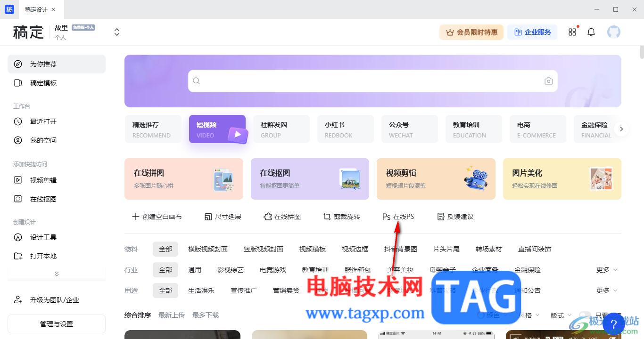This screenshot has height=339, width=644.
Task: Open 为你推荐 in the sidebar
Action: coord(57,64)
